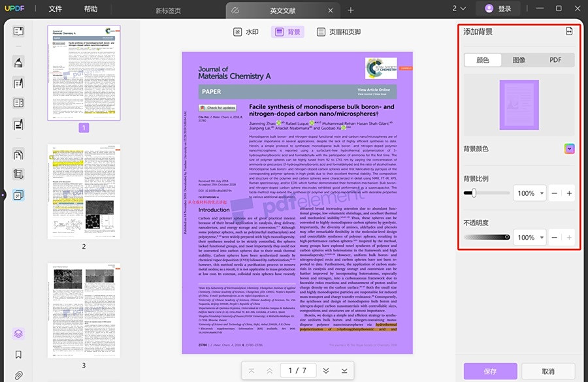Increase background ratio with plus button

569,193
